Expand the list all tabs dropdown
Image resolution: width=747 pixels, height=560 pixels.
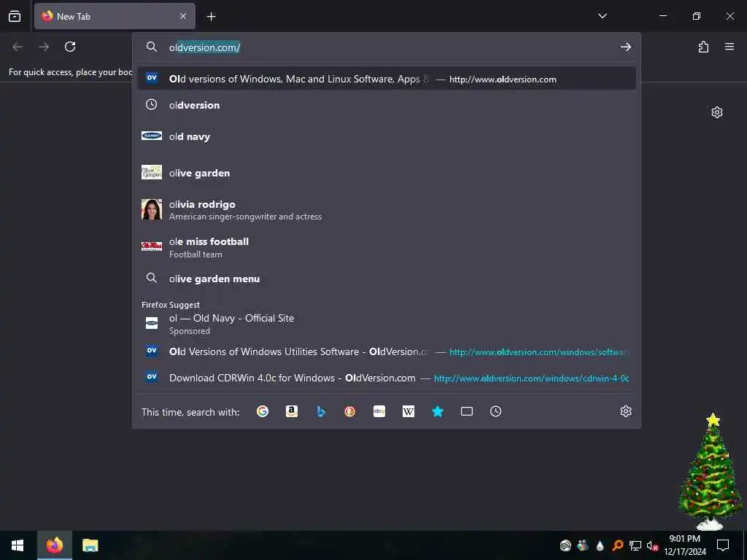(602, 16)
